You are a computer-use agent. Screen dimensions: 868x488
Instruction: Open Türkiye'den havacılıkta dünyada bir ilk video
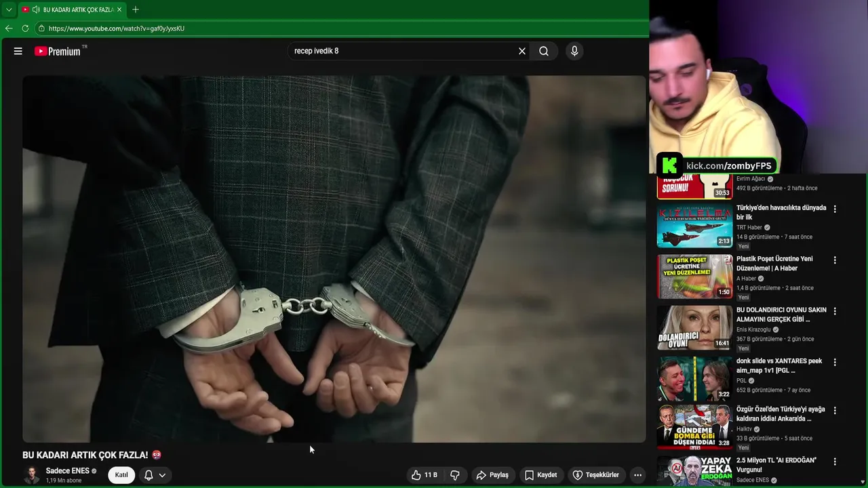[781, 212]
